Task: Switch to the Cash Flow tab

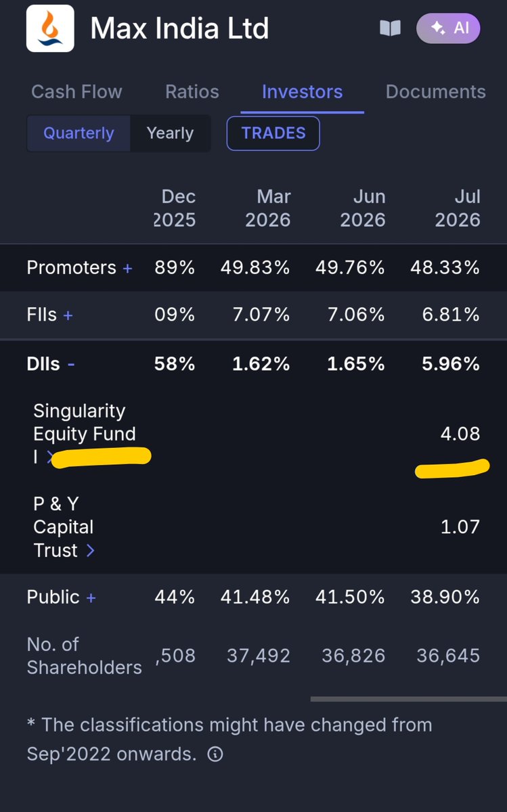Action: (76, 92)
